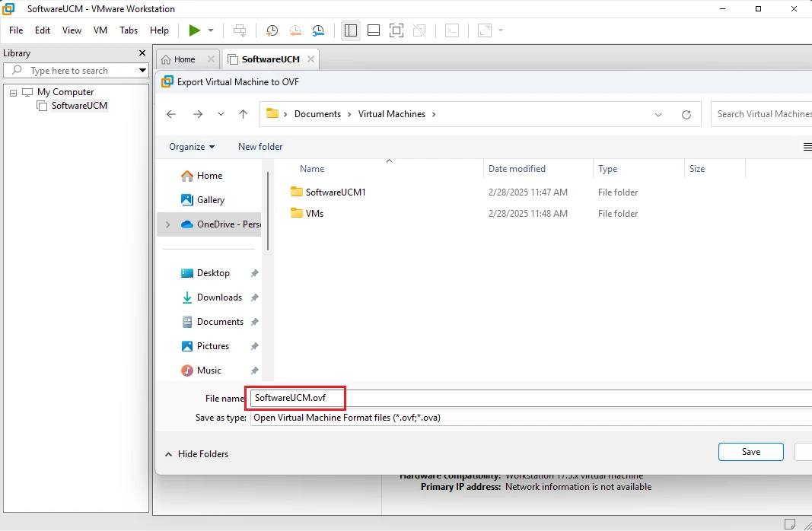Click Documents in the address breadcrumb
Screen dimensions: 812x531
[317, 114]
